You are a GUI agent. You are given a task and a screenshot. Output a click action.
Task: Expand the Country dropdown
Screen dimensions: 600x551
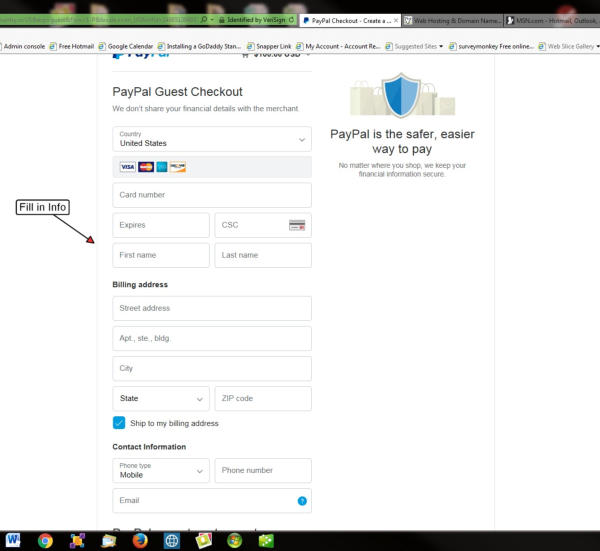click(211, 139)
